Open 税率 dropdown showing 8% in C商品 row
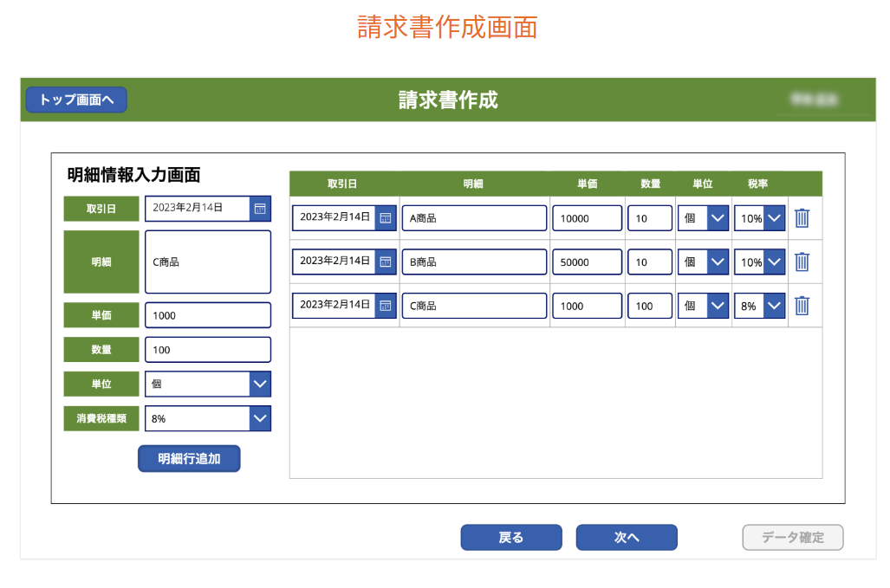The width and height of the screenshot is (890, 588). (x=774, y=306)
